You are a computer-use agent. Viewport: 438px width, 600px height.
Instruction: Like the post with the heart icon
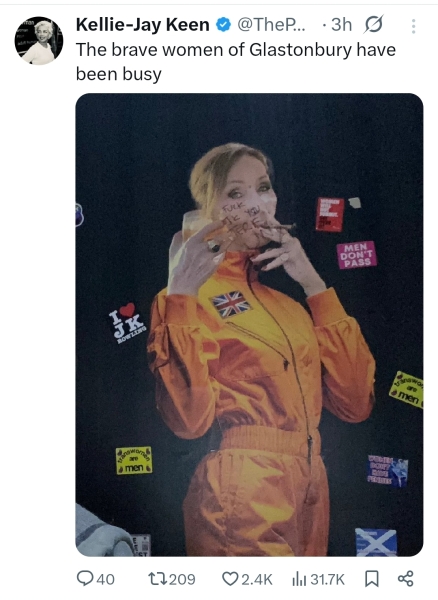coord(230,579)
